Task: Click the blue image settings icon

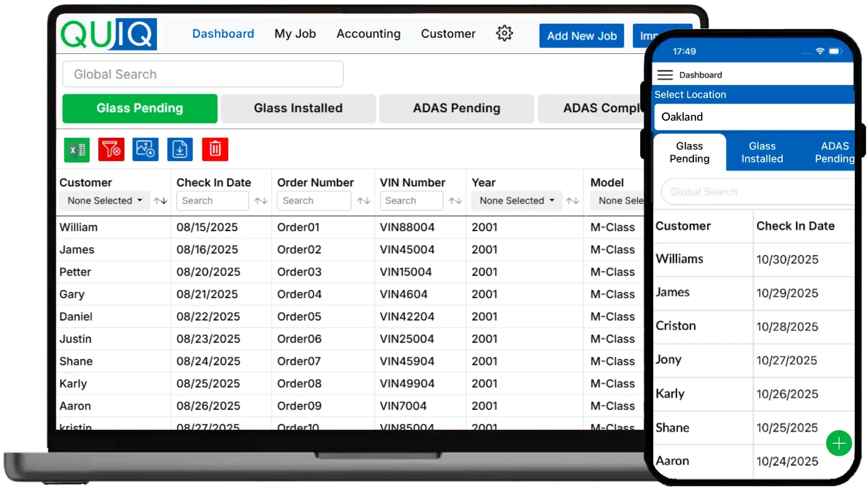Action: point(146,150)
